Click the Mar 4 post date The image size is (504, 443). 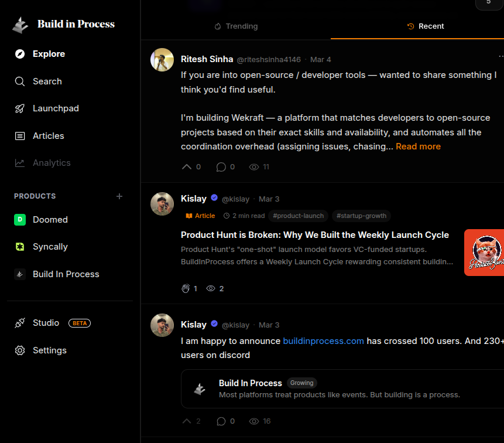point(320,60)
